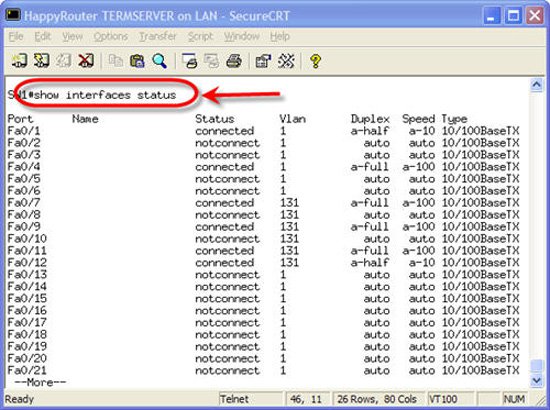Click Vlan '131' in the Fa0/9 row
The image size is (550, 410).
coord(289,227)
